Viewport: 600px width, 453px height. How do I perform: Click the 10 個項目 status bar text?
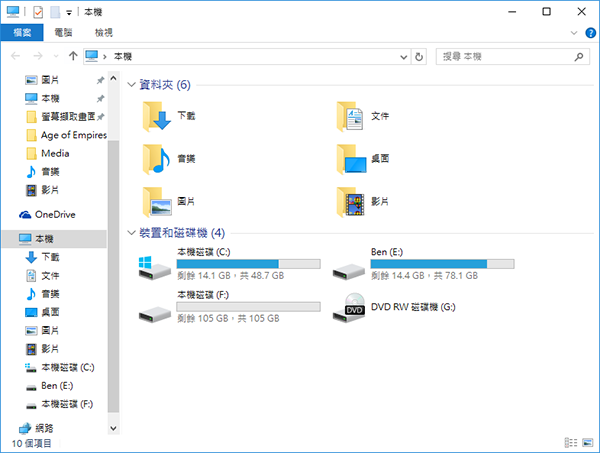31,443
